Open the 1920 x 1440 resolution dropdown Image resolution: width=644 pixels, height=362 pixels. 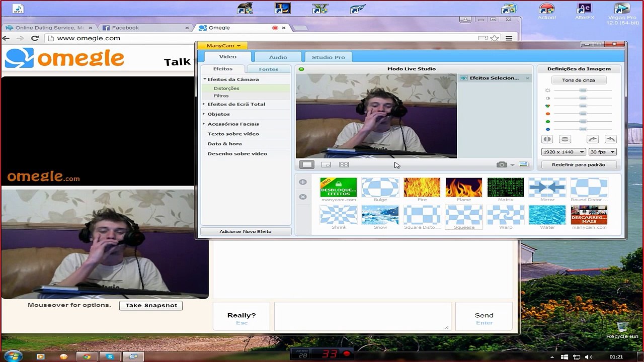click(563, 152)
